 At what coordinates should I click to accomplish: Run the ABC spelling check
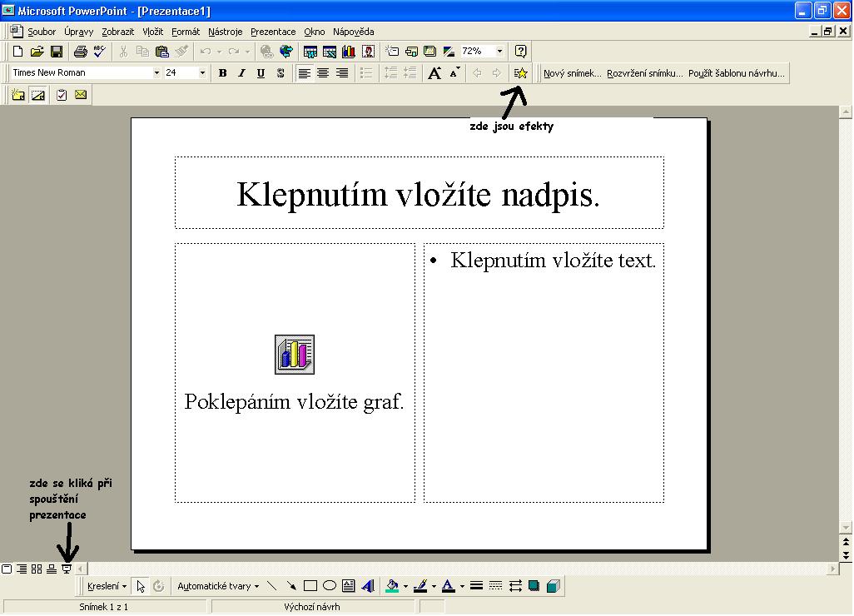(100, 52)
